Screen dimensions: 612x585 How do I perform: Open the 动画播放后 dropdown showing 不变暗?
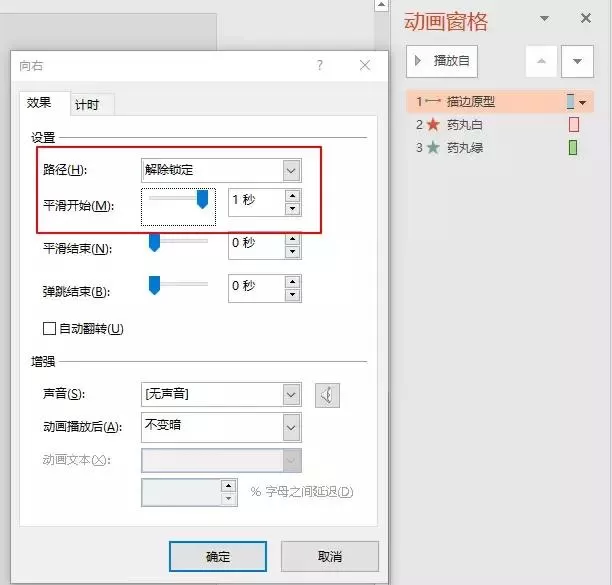[x=221, y=427]
